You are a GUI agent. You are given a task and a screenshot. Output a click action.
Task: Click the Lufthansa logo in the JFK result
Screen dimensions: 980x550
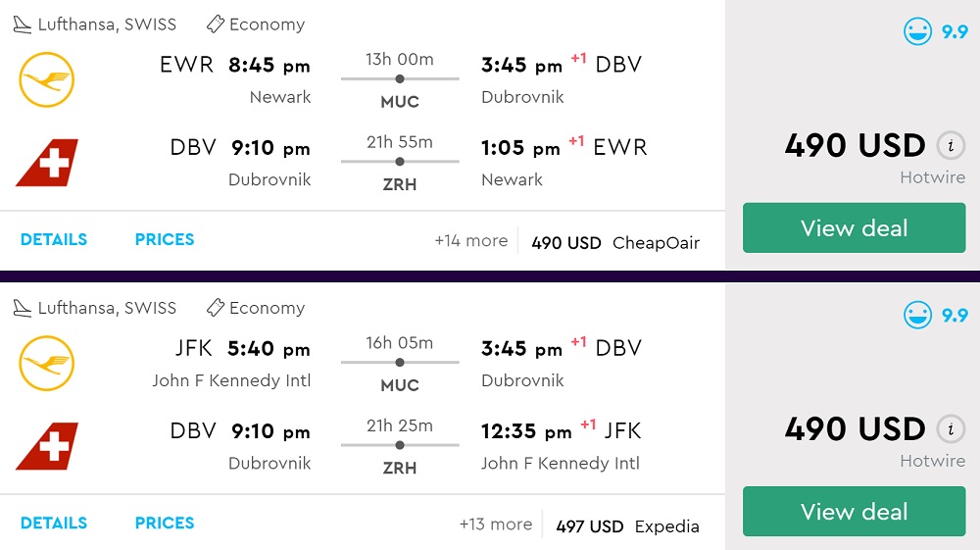click(46, 364)
